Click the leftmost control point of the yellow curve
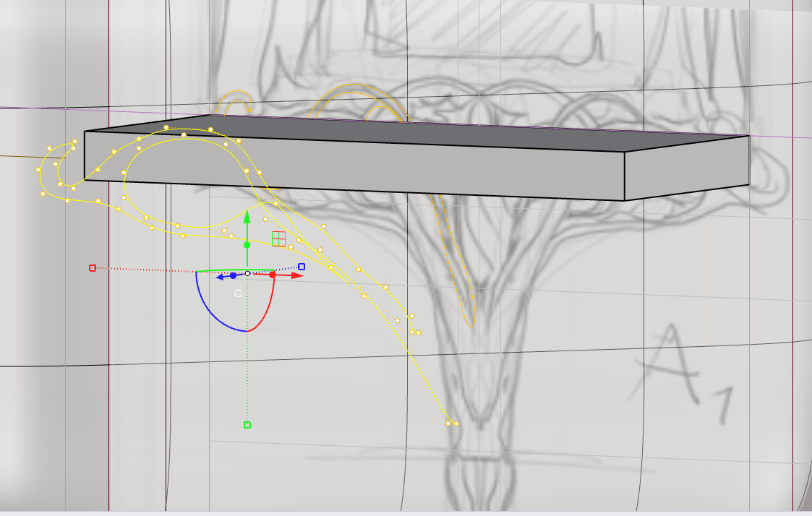Image resolution: width=812 pixels, height=516 pixels. pyautogui.click(x=38, y=170)
